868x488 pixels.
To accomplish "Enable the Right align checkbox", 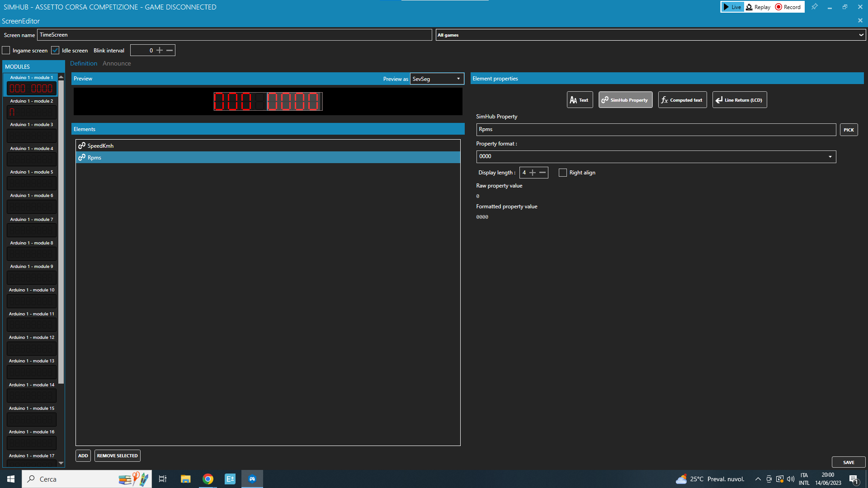I will [563, 173].
